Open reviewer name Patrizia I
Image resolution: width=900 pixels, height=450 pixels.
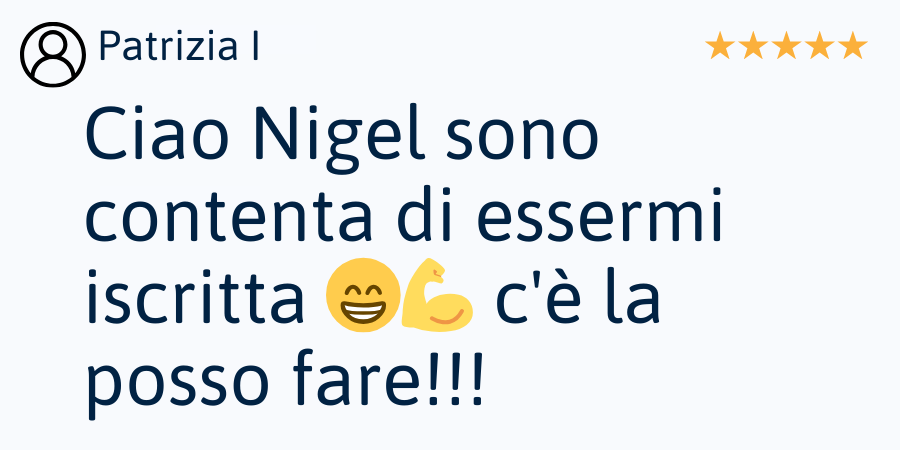(x=179, y=46)
